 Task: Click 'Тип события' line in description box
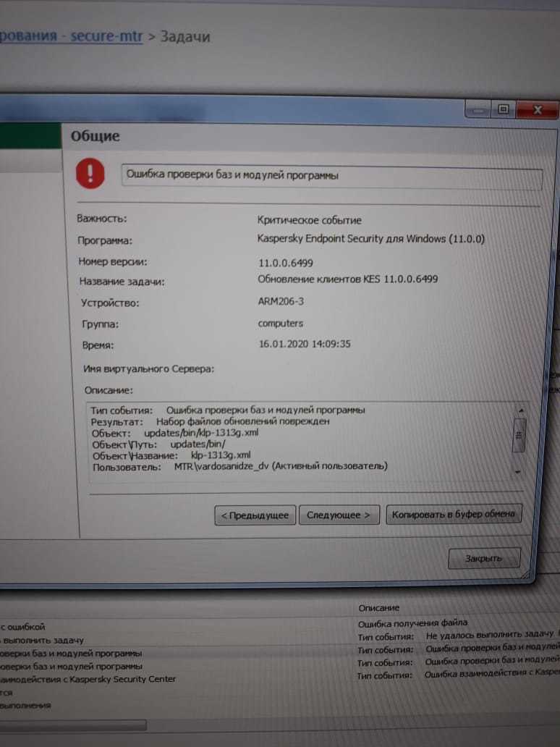coord(228,410)
